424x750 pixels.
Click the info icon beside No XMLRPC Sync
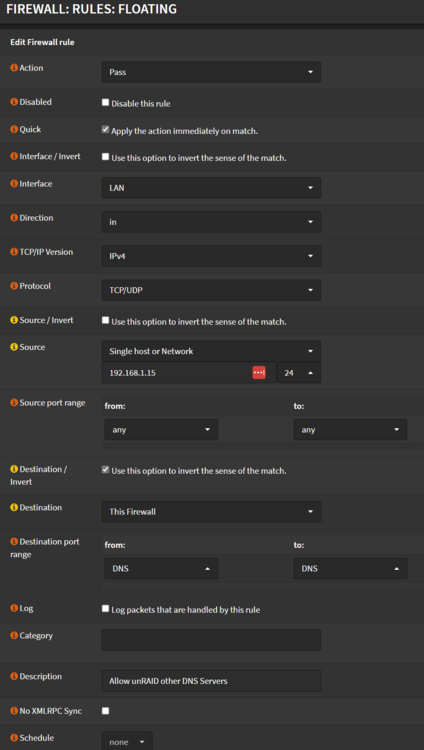pos(14,711)
